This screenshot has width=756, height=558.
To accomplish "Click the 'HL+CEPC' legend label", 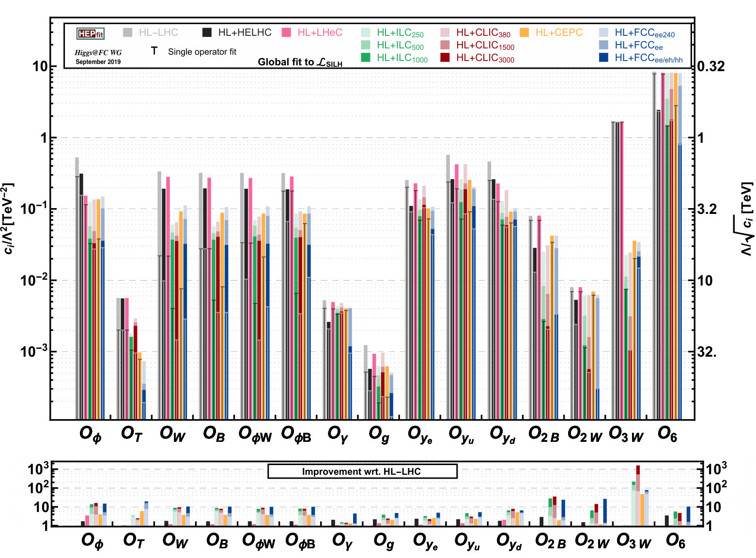I will 559,32.
